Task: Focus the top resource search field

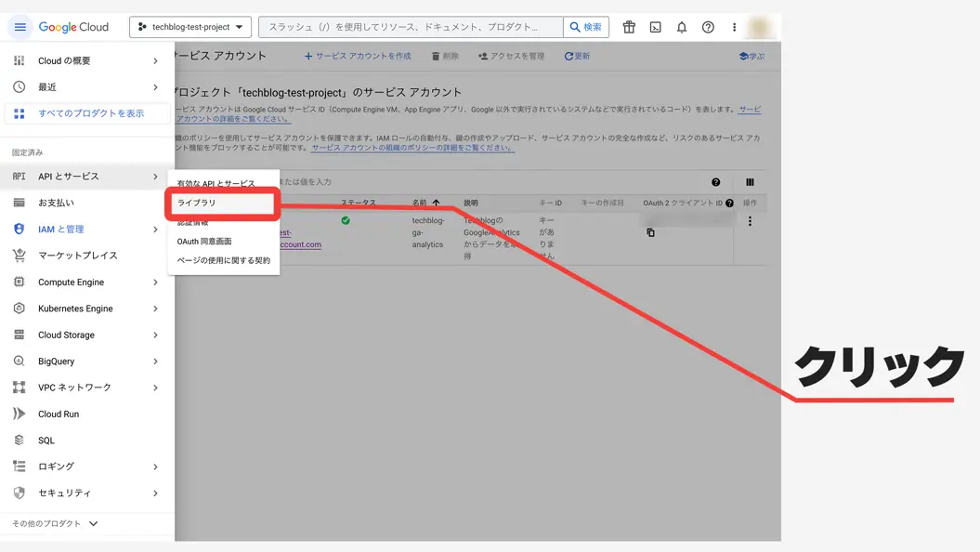Action: pos(412,27)
